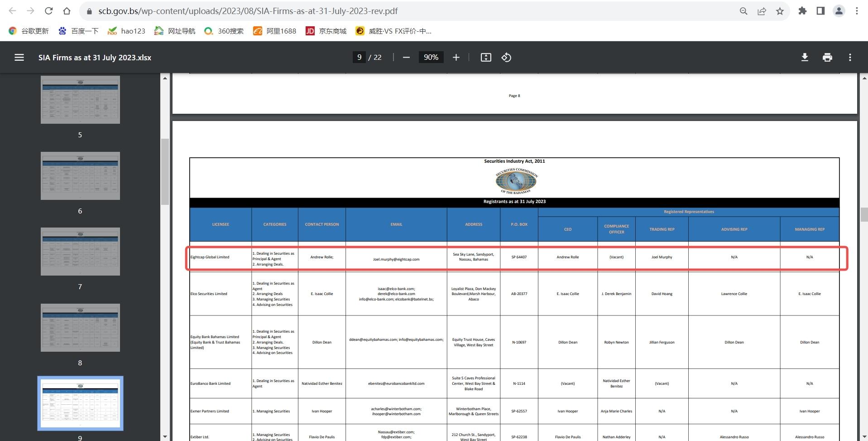Image resolution: width=868 pixels, height=441 pixels.
Task: Bookmark this page with the star icon
Action: pos(780,11)
